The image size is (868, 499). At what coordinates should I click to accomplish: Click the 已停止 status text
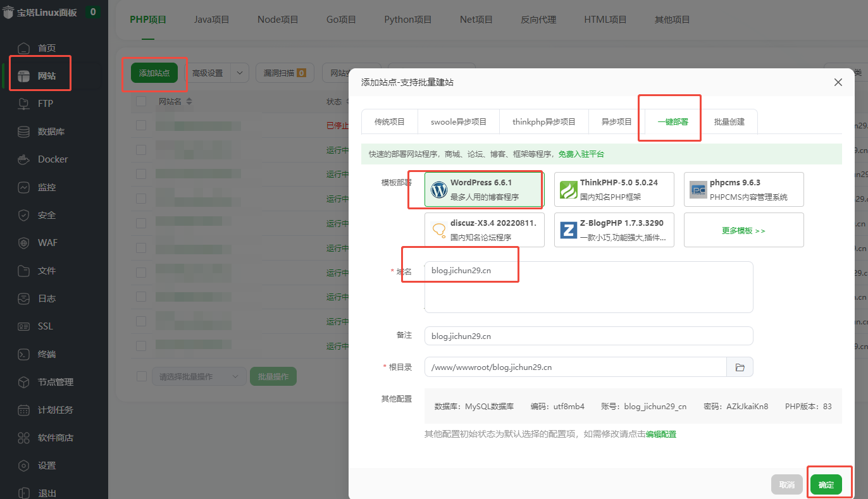338,126
